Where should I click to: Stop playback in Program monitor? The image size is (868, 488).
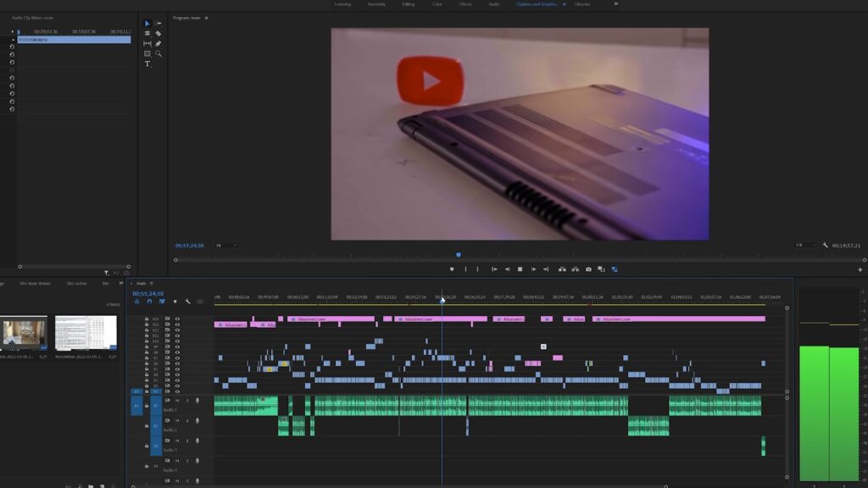pyautogui.click(x=520, y=269)
